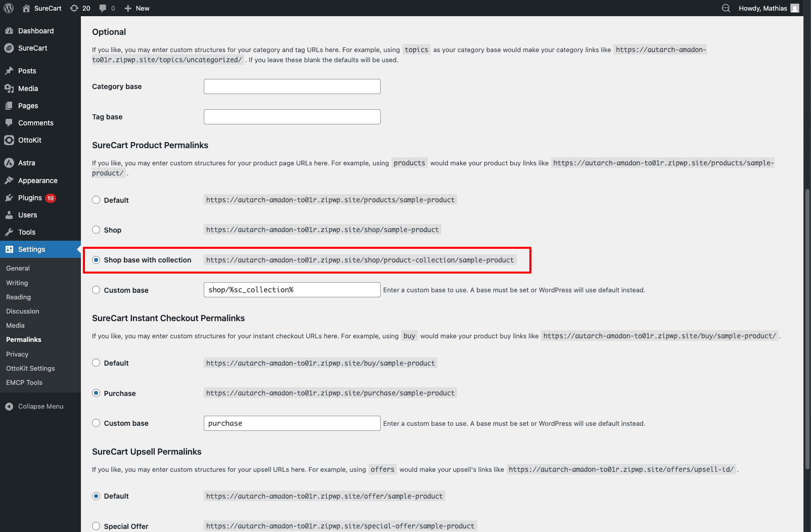
Task: Click the OttoKit sidebar icon
Action: [x=9, y=140]
